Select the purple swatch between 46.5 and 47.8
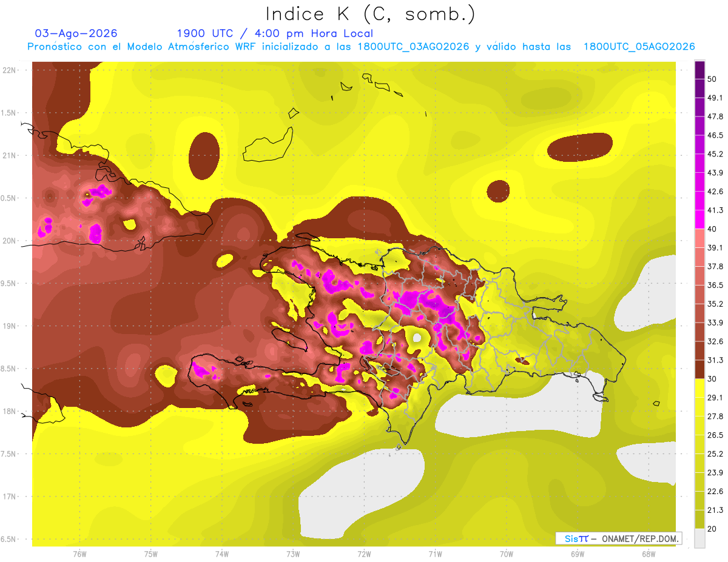 click(699, 126)
